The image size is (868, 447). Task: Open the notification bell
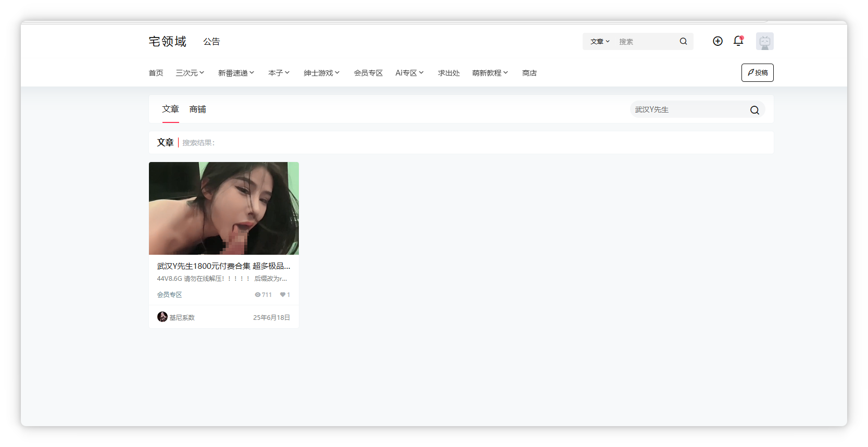pos(738,41)
